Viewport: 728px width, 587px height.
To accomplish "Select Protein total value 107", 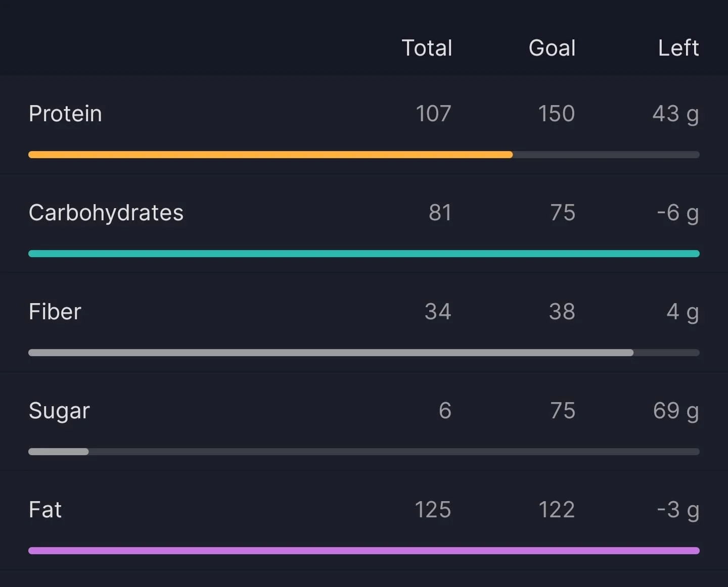I will [433, 114].
